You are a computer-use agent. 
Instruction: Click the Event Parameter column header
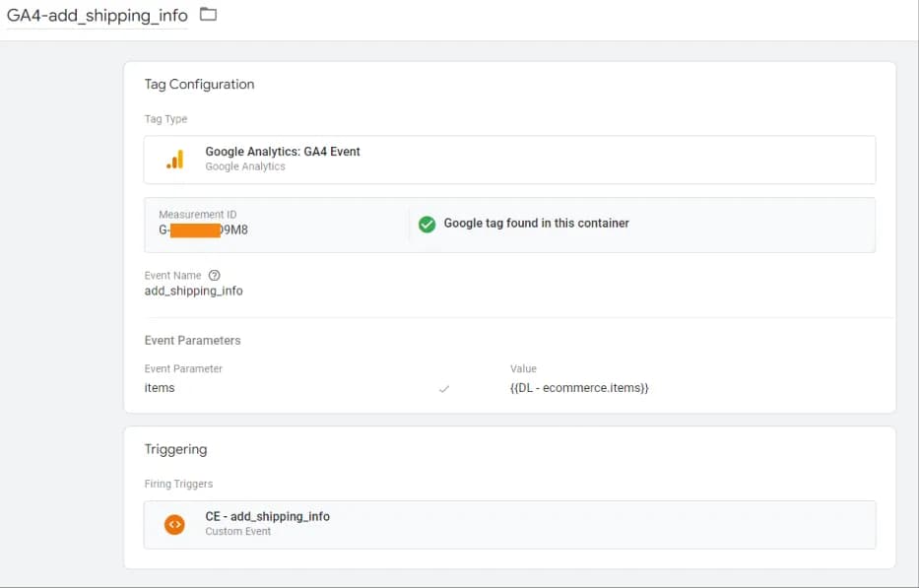click(x=183, y=368)
